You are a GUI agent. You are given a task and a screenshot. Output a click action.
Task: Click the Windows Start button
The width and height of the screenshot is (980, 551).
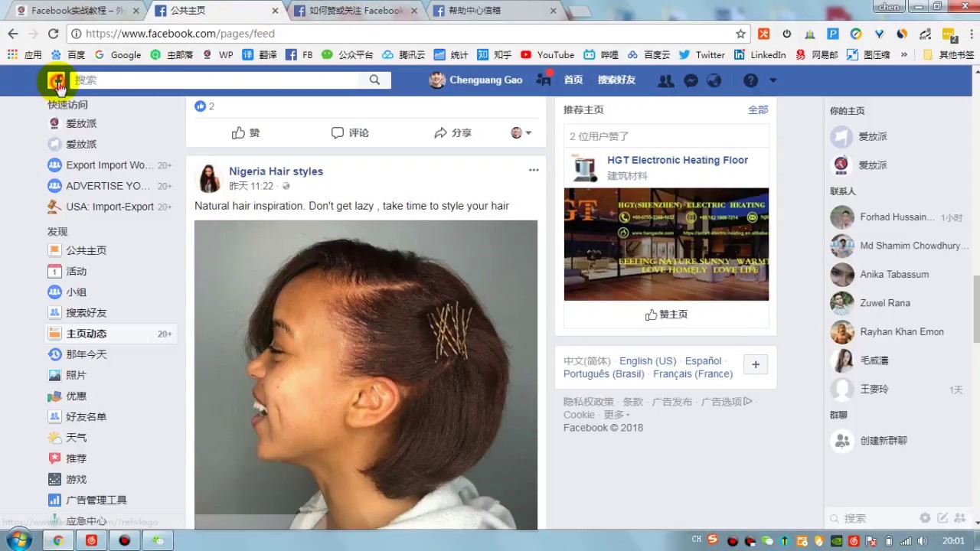click(x=18, y=540)
